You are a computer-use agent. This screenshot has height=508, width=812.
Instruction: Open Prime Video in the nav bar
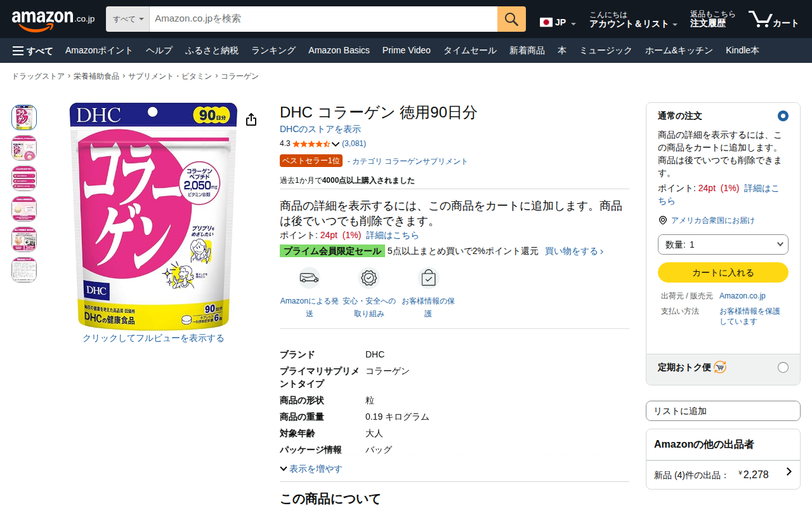click(407, 51)
